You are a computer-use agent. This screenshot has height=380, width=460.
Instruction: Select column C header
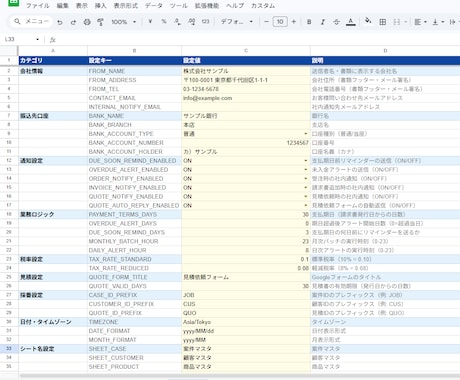pos(246,51)
